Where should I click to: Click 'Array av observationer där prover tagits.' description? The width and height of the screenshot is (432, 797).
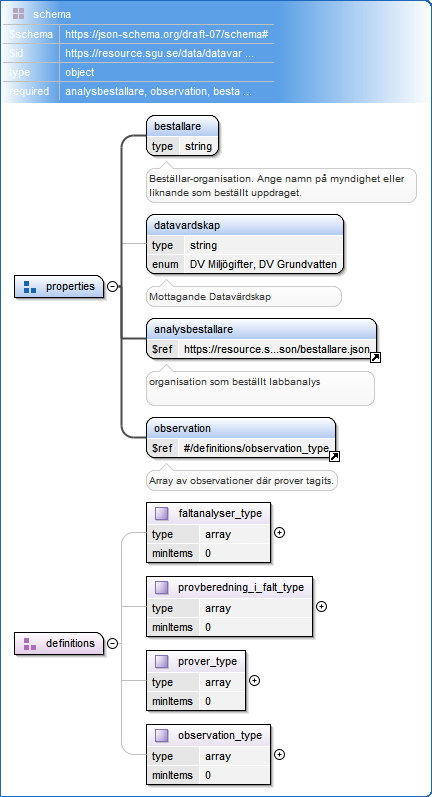click(241, 480)
